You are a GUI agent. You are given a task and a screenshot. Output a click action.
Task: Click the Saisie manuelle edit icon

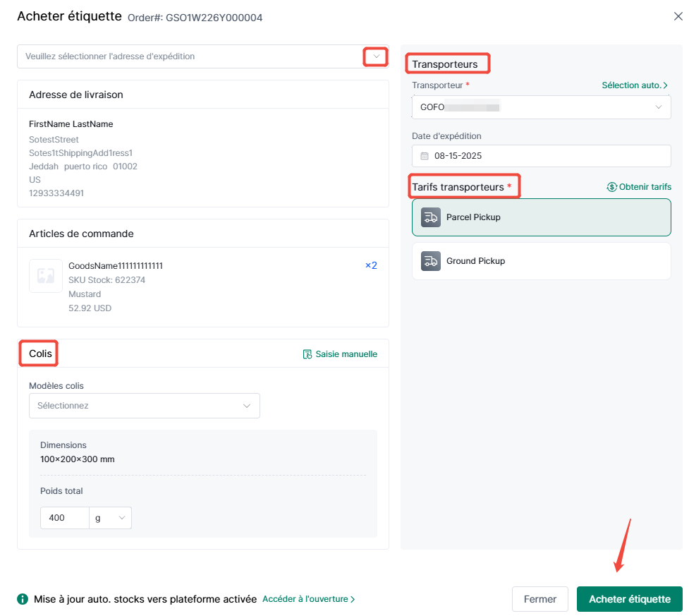pos(307,354)
